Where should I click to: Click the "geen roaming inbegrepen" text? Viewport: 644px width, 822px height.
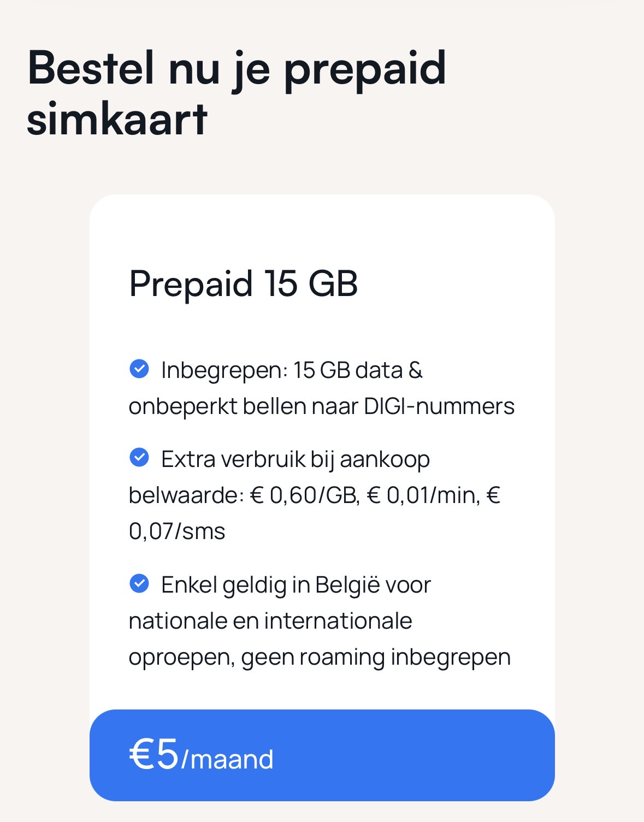click(x=376, y=657)
